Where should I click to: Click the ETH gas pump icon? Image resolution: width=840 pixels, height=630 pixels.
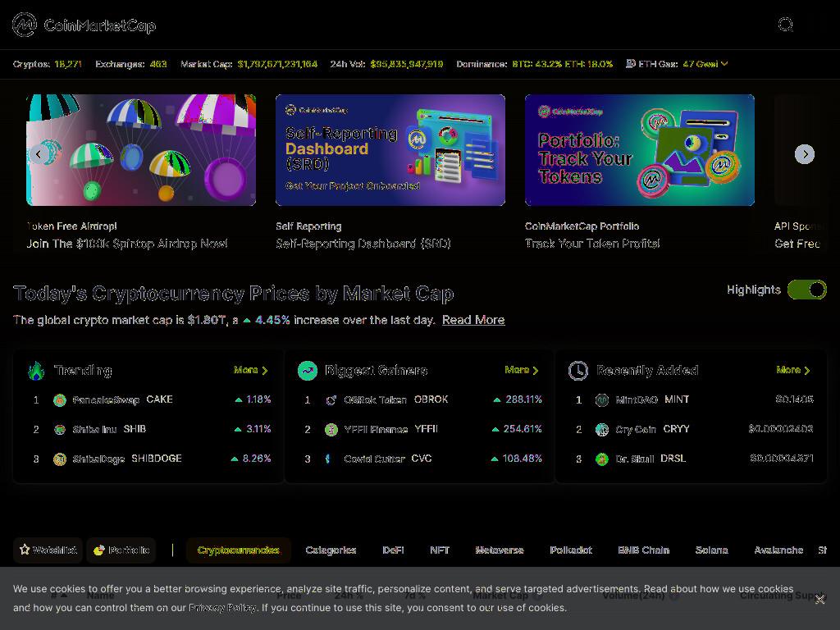pyautogui.click(x=631, y=64)
